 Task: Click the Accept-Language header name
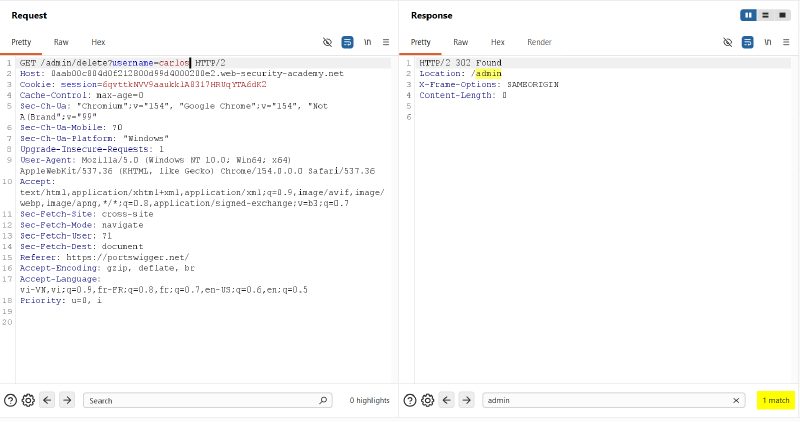(59, 279)
